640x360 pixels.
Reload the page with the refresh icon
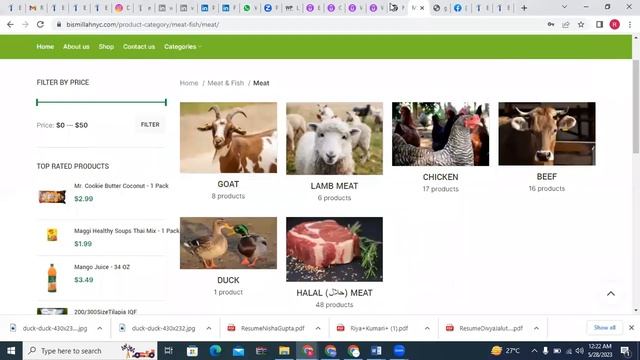40,24
